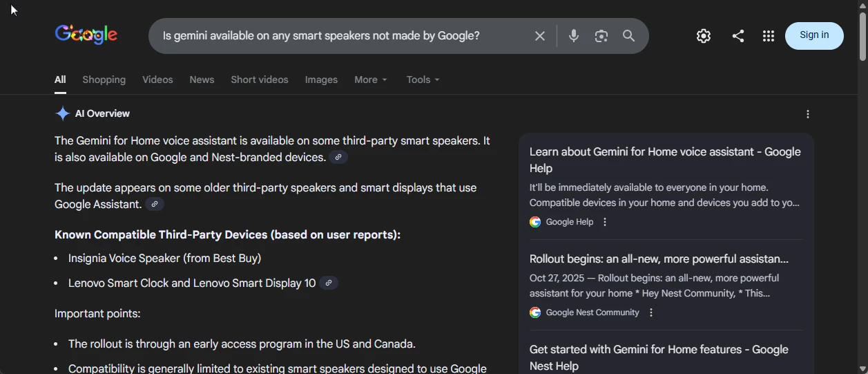Expand the More search filters dropdown
868x374 pixels.
[x=371, y=80]
